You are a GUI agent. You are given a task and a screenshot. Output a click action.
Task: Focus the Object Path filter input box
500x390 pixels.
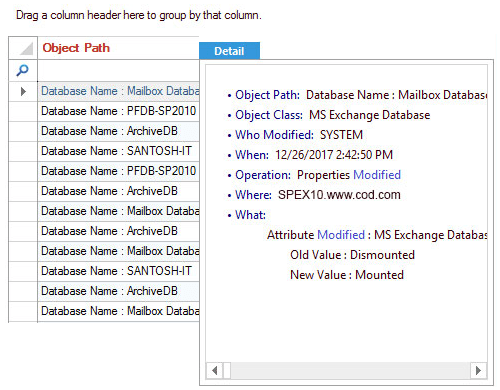118,70
